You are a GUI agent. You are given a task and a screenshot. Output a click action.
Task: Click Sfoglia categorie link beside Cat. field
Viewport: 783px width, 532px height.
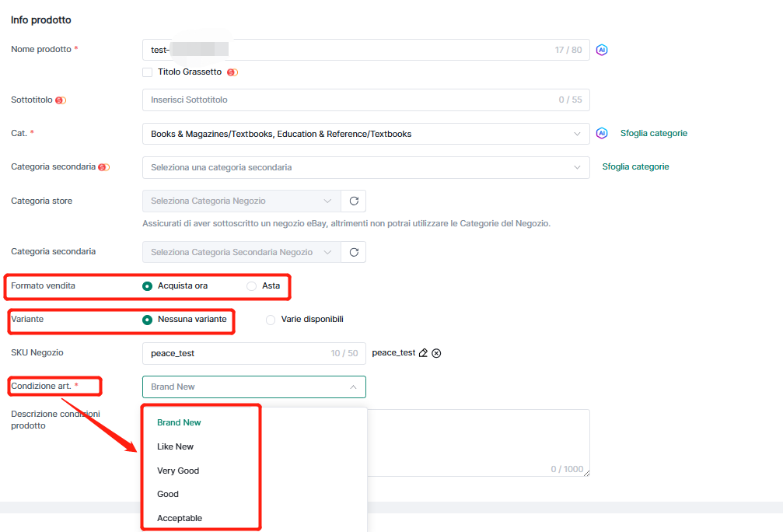pyautogui.click(x=653, y=134)
